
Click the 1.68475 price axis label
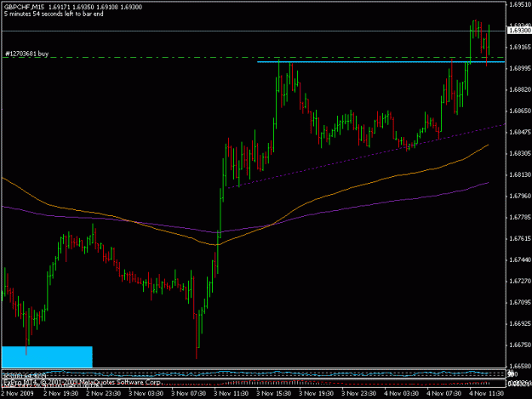point(520,132)
